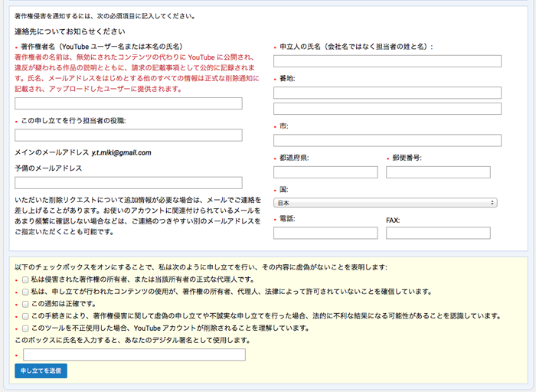Click the メインのメールアドレス label

point(51,152)
